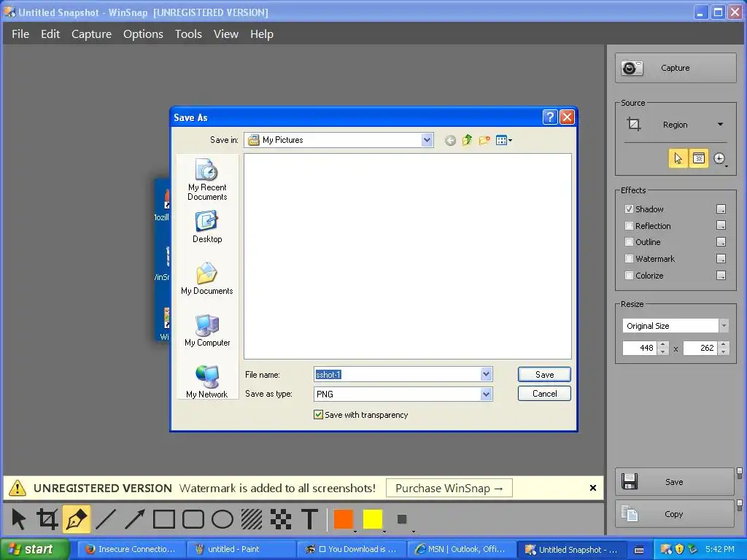747x560 pixels.
Task: Select the Rounded Rectangle tool
Action: (x=193, y=519)
